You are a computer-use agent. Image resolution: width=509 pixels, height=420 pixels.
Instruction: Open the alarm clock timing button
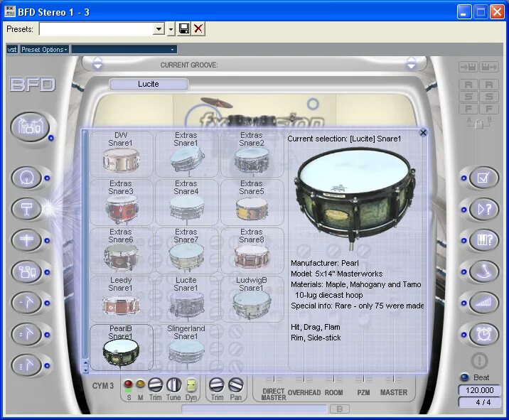click(483, 334)
